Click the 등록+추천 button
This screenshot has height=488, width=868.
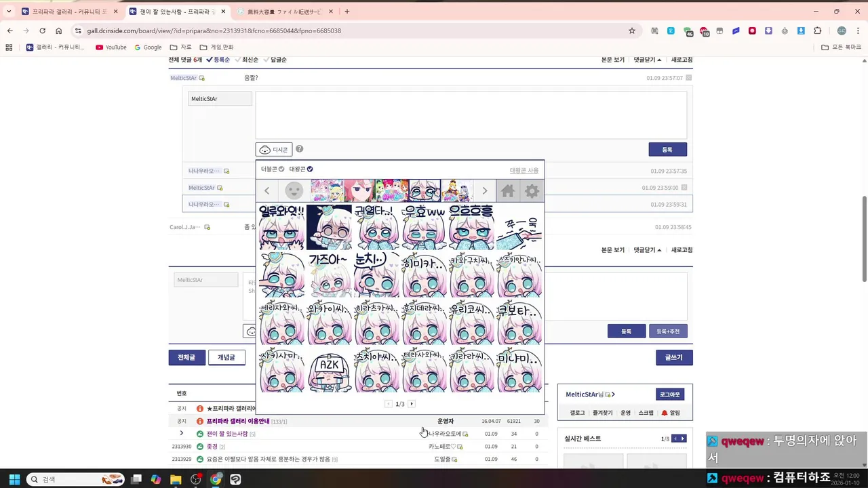[668, 331]
